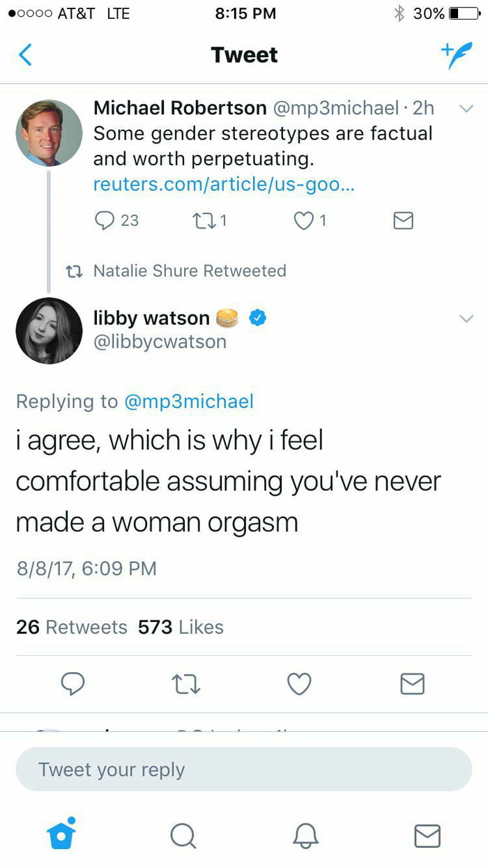
Task: Like Michael Robertson's tweet
Action: [x=303, y=221]
